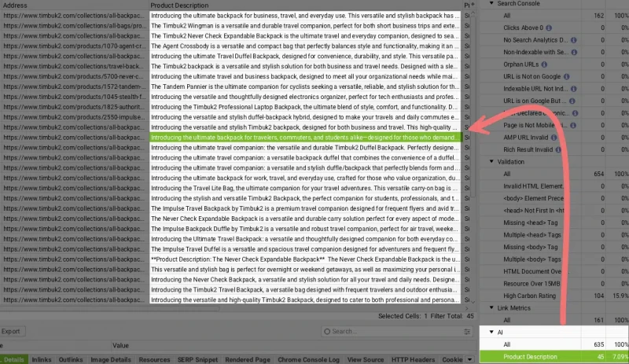The width and height of the screenshot is (629, 364).
Task: Open the Image Details tab
Action: tap(111, 359)
